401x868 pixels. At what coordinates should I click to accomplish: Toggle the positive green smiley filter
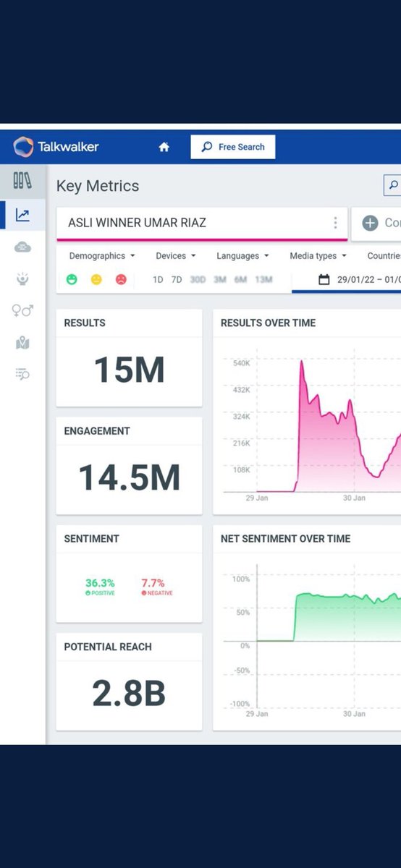point(72,279)
